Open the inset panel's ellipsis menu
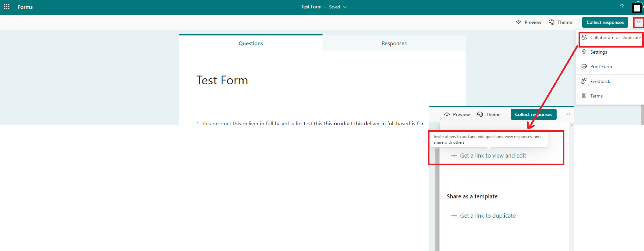The width and height of the screenshot is (644, 251). 568,114
